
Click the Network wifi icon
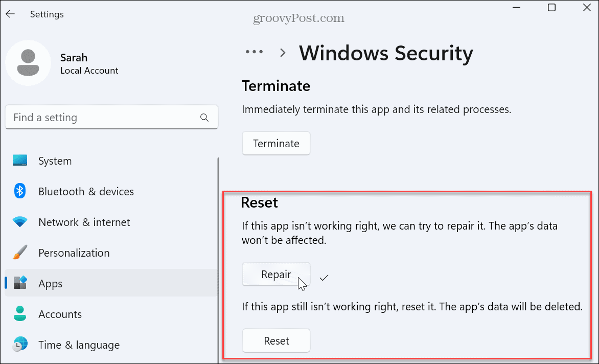click(x=20, y=221)
